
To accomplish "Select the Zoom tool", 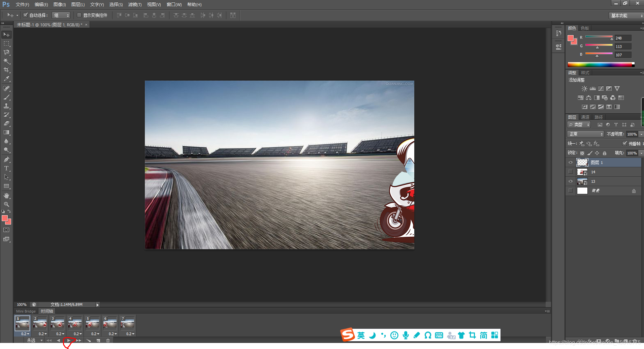I will pyautogui.click(x=6, y=204).
